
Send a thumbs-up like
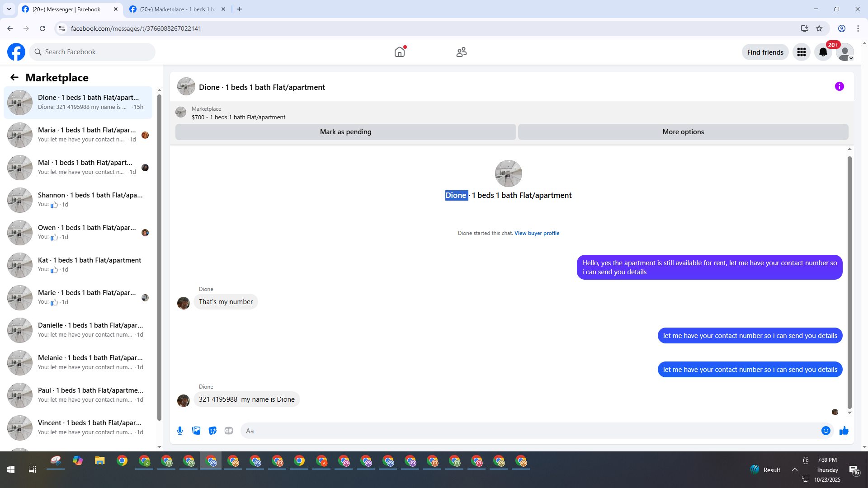point(844,431)
